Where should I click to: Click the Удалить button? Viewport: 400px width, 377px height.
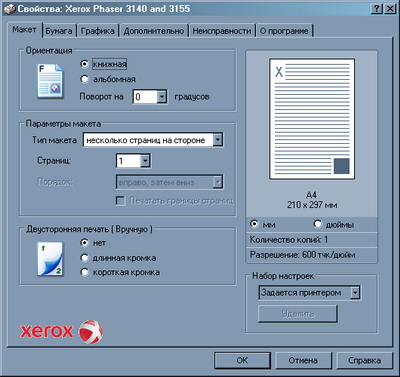pyautogui.click(x=298, y=314)
